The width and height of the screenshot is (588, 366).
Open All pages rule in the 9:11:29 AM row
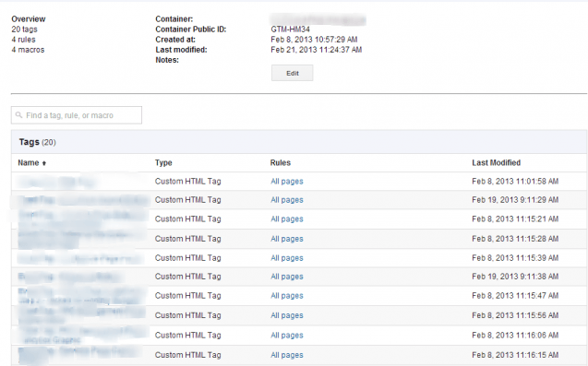tap(287, 200)
